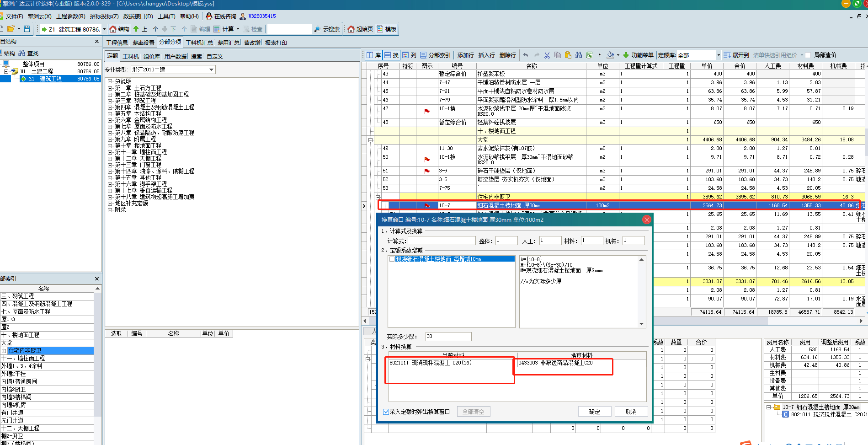The width and height of the screenshot is (868, 445).
Task: Open the 工程参数(R) menu
Action: click(70, 16)
